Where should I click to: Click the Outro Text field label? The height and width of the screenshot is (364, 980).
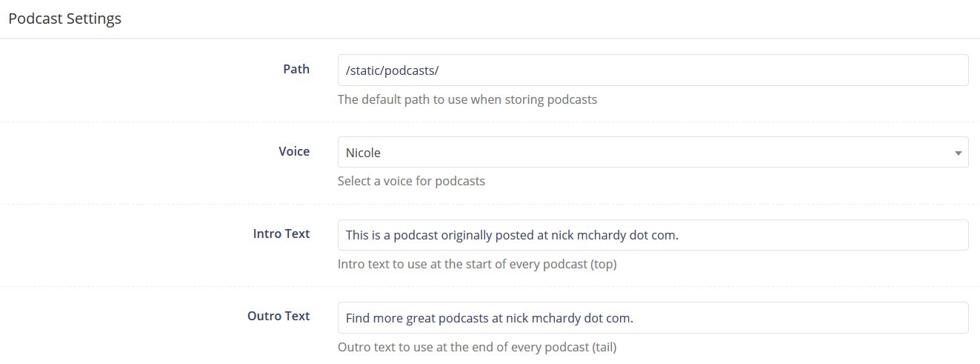tap(279, 316)
